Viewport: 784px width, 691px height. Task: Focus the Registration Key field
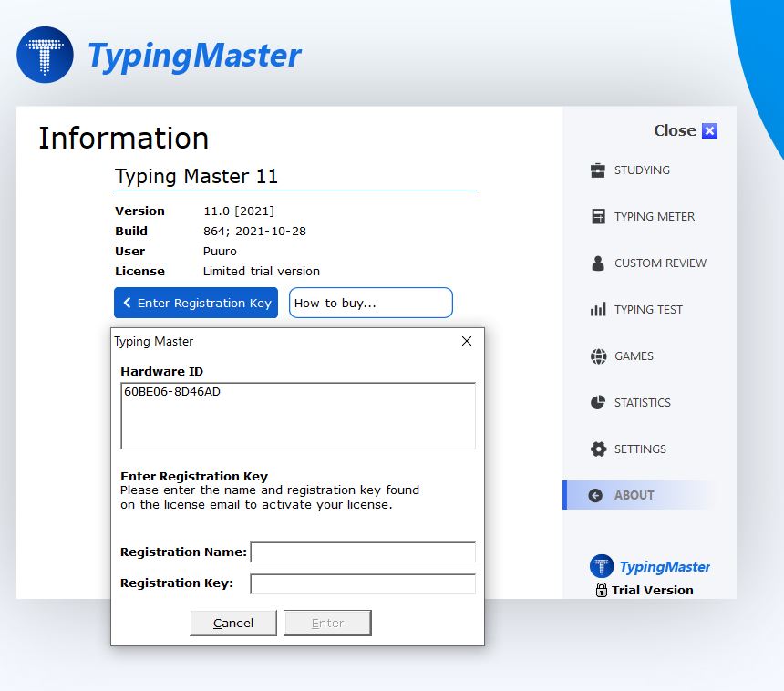pyautogui.click(x=363, y=583)
